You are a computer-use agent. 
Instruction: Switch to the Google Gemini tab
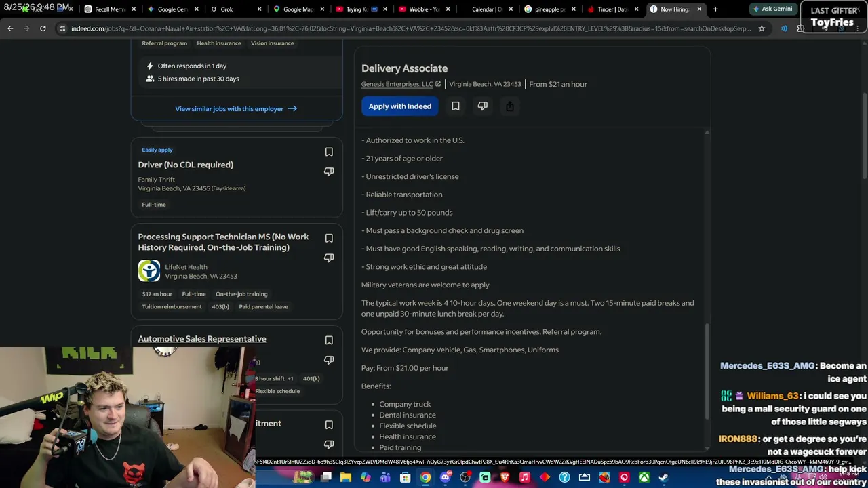click(172, 9)
